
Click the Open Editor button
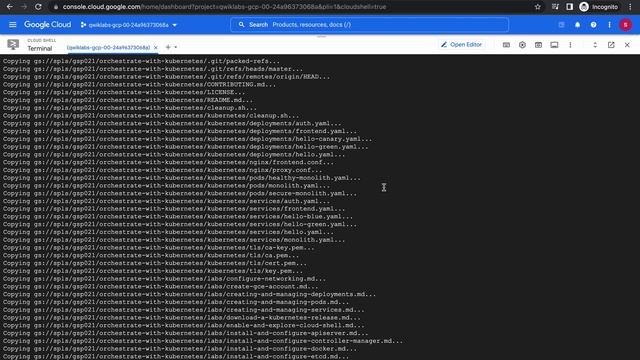click(x=461, y=45)
